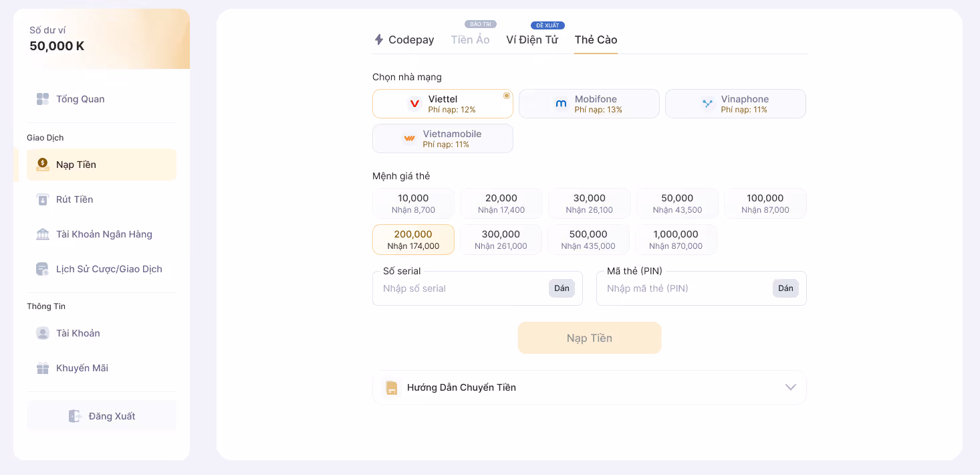Choose the Vietnamobile carrier option

pyautogui.click(x=443, y=138)
